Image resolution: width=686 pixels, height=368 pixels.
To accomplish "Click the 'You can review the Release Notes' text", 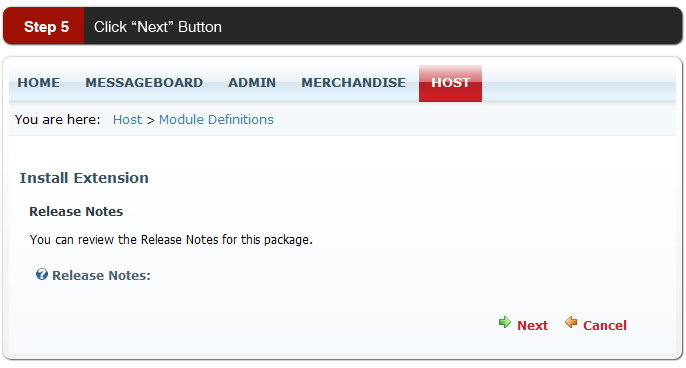I will click(x=171, y=240).
